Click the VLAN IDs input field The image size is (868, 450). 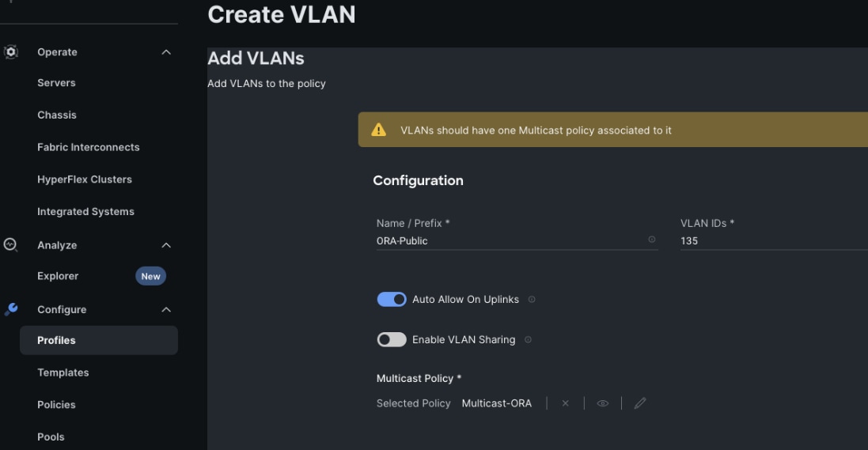click(771, 240)
